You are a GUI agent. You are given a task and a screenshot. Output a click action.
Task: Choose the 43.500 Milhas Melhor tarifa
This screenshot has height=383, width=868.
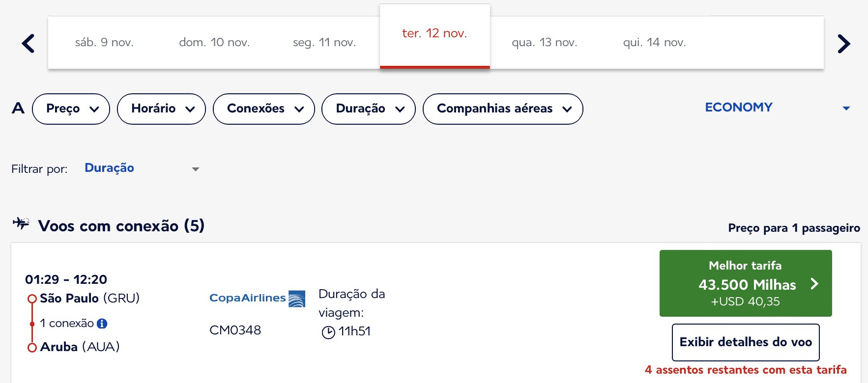click(x=746, y=283)
